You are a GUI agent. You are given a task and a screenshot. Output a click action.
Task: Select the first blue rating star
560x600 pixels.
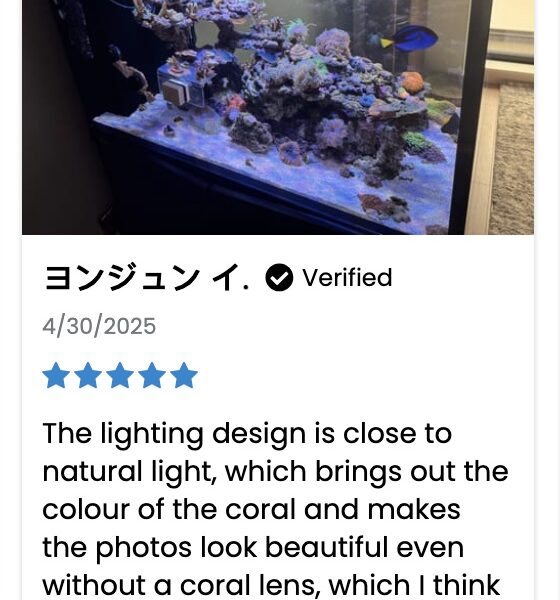(56, 375)
